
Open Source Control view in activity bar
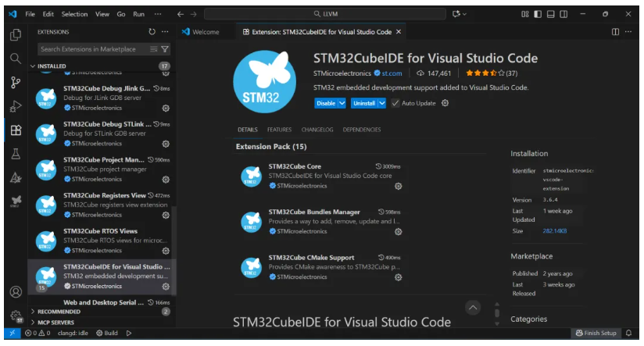tap(15, 82)
